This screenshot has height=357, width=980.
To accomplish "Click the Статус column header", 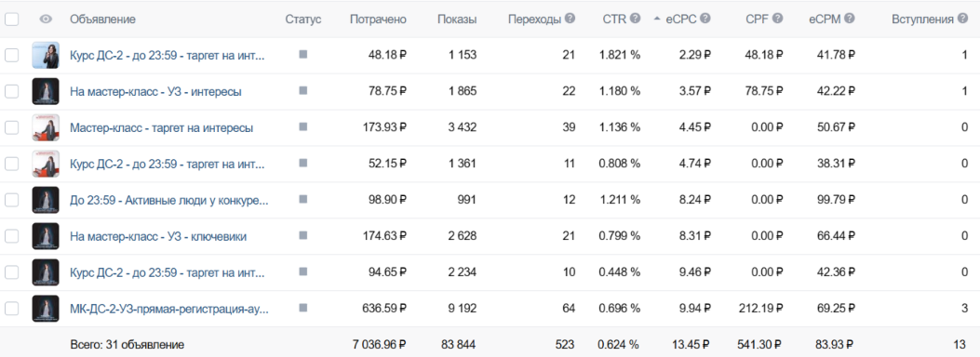I will click(x=303, y=20).
